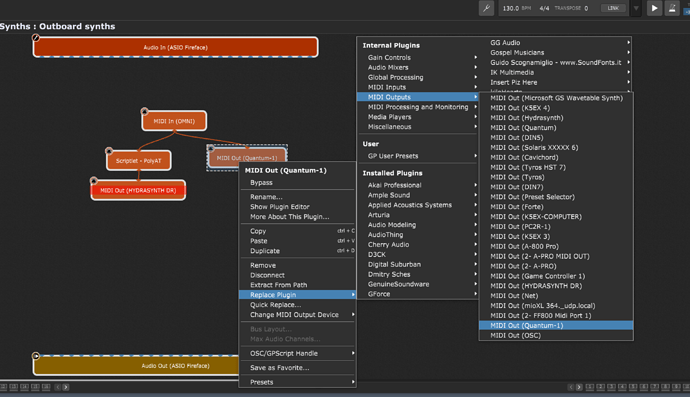Expand GP User Presets
Screen dimensions: 690x397
(x=418, y=156)
